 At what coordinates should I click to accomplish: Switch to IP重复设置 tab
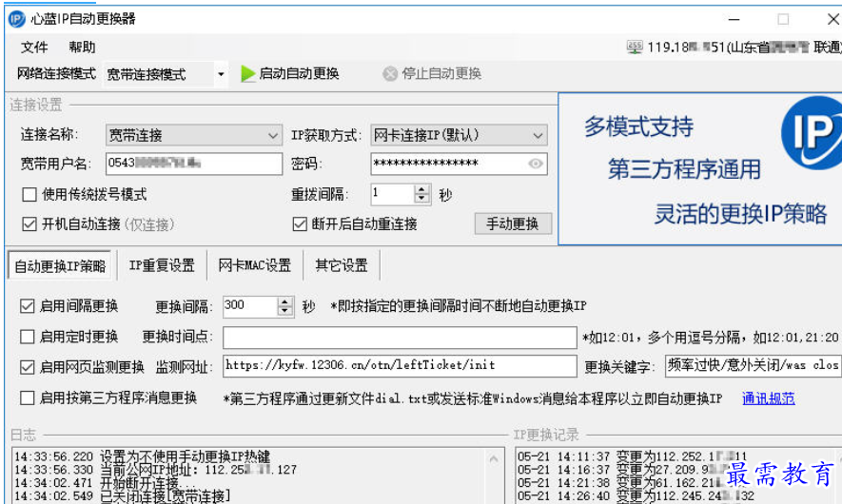pyautogui.click(x=162, y=265)
